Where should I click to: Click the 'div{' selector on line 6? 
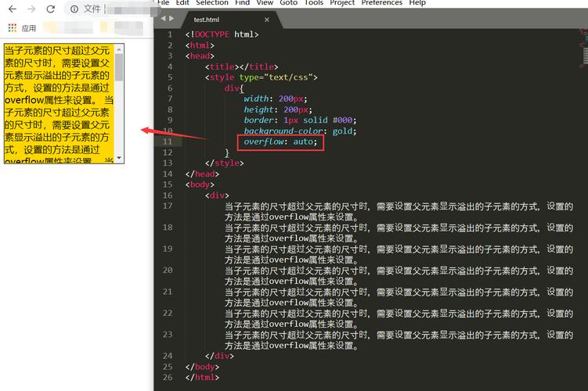[x=234, y=88]
